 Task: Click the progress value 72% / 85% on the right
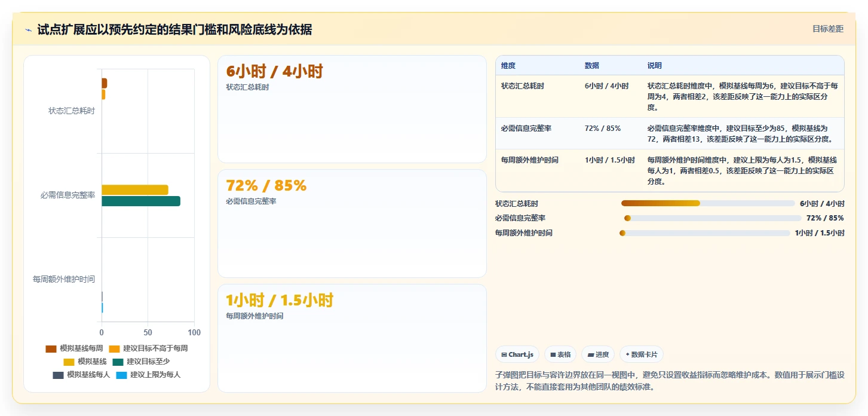tap(825, 218)
